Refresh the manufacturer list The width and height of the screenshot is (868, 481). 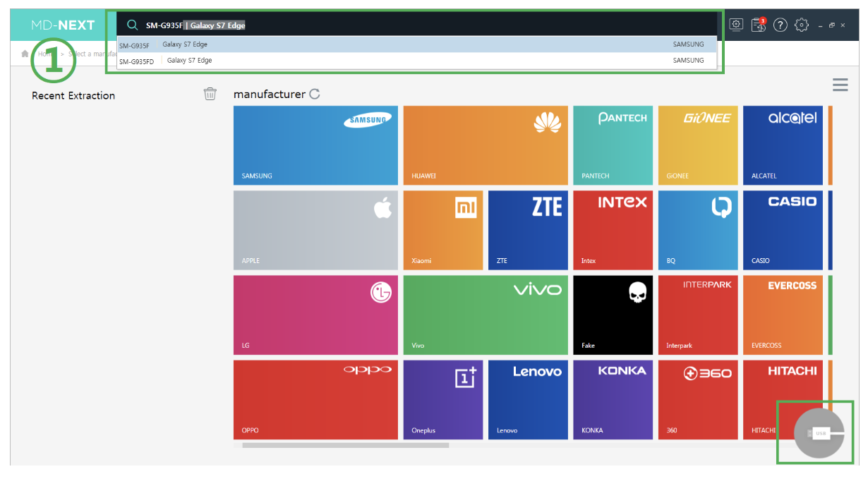(315, 94)
